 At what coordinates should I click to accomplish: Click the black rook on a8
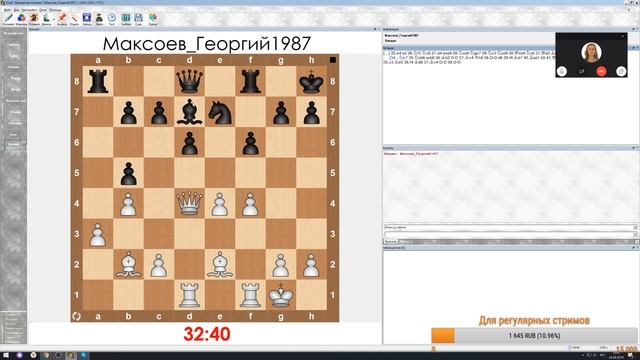point(98,81)
